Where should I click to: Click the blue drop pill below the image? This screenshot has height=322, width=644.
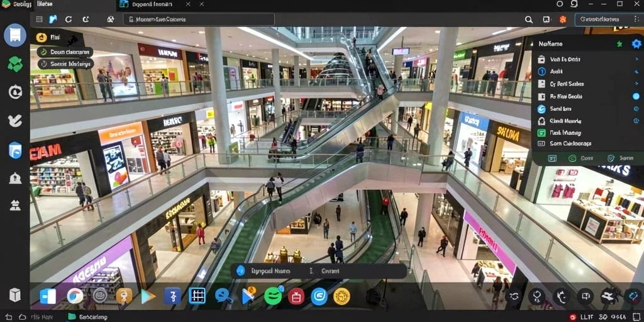(x=318, y=271)
